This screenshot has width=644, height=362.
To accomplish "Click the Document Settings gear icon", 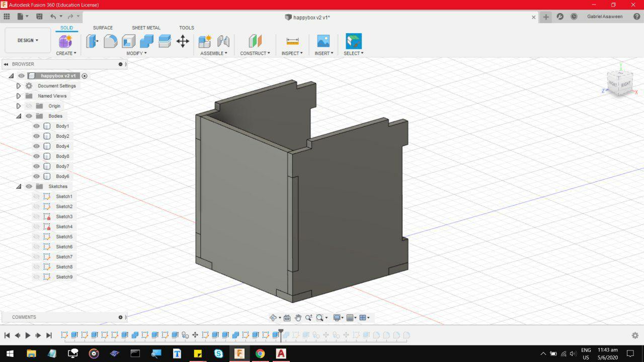I will click(29, 86).
